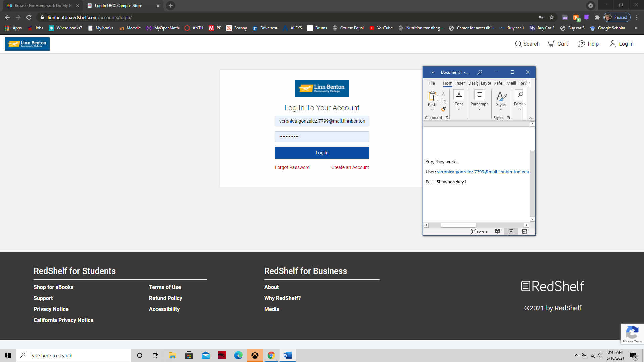Switch to Read Mode view
Viewport: 644px width, 362px height.
(x=498, y=232)
